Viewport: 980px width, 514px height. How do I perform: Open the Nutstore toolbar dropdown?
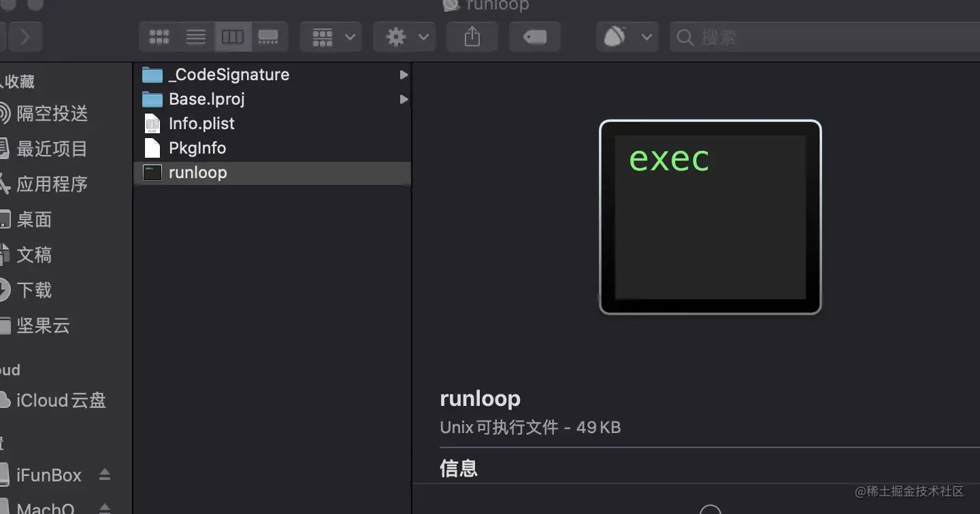coord(627,37)
